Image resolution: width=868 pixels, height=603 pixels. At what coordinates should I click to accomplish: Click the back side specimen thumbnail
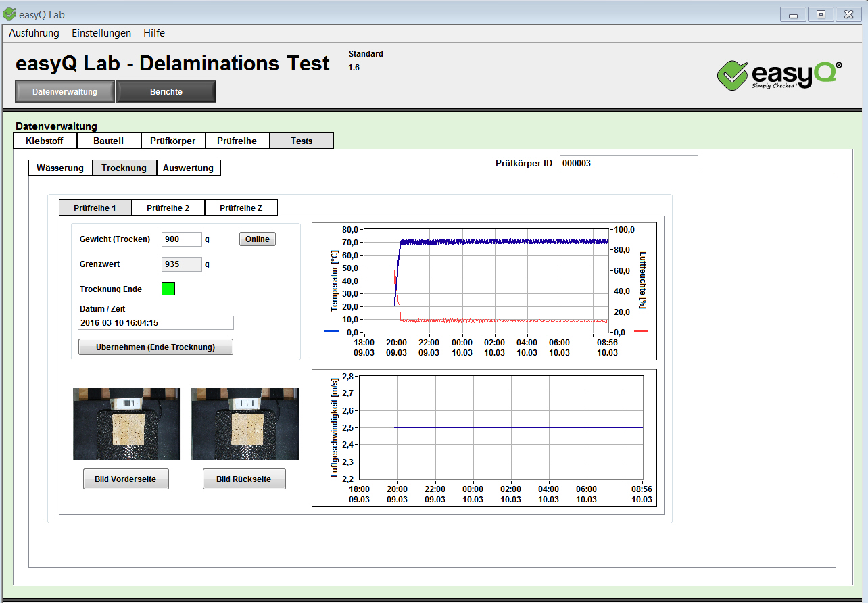coord(245,424)
